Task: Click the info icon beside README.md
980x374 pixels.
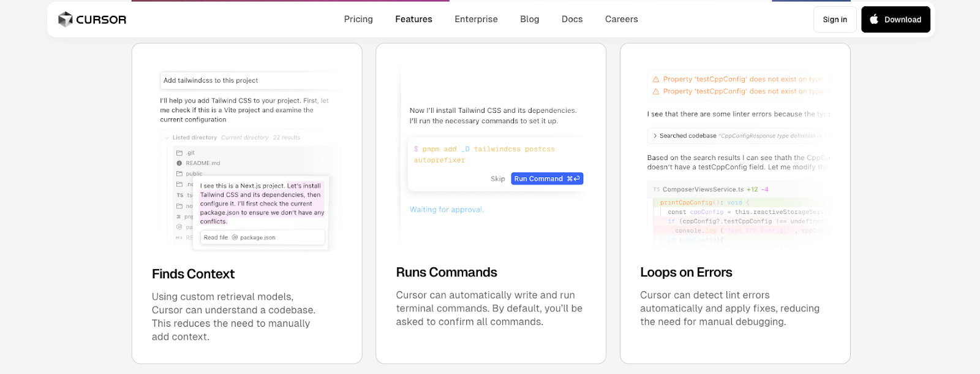Action: tap(179, 163)
